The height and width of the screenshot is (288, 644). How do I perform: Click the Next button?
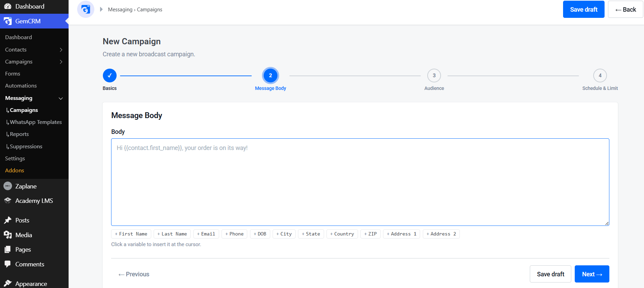click(x=592, y=274)
